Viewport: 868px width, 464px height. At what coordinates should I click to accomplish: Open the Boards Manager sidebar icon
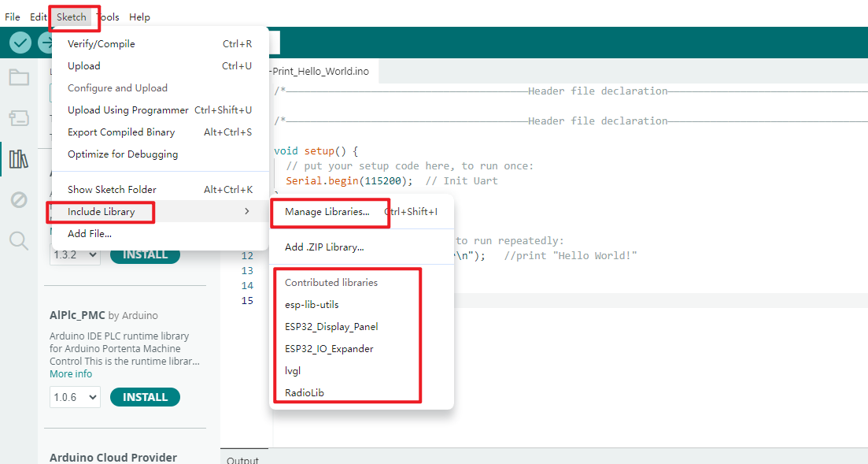pos(19,118)
